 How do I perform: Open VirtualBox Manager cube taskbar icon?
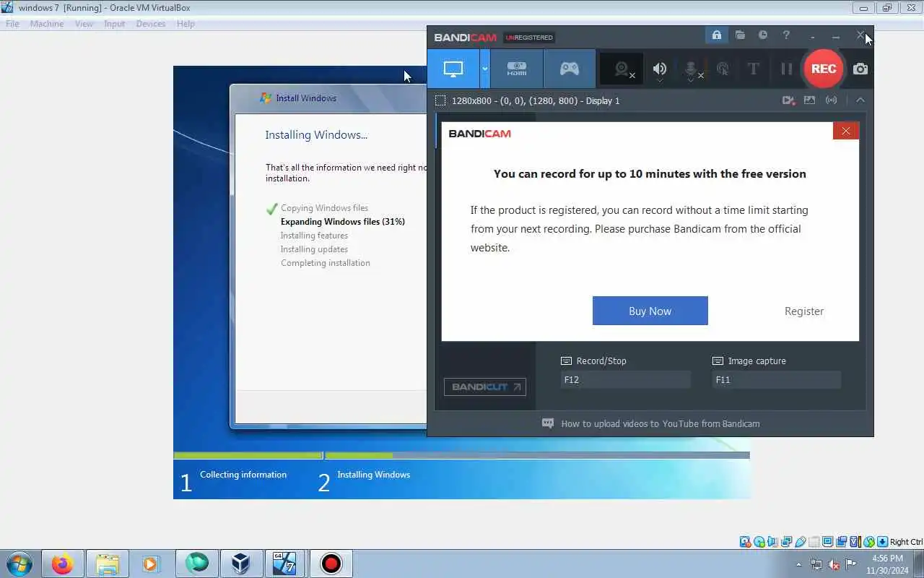tap(241, 564)
